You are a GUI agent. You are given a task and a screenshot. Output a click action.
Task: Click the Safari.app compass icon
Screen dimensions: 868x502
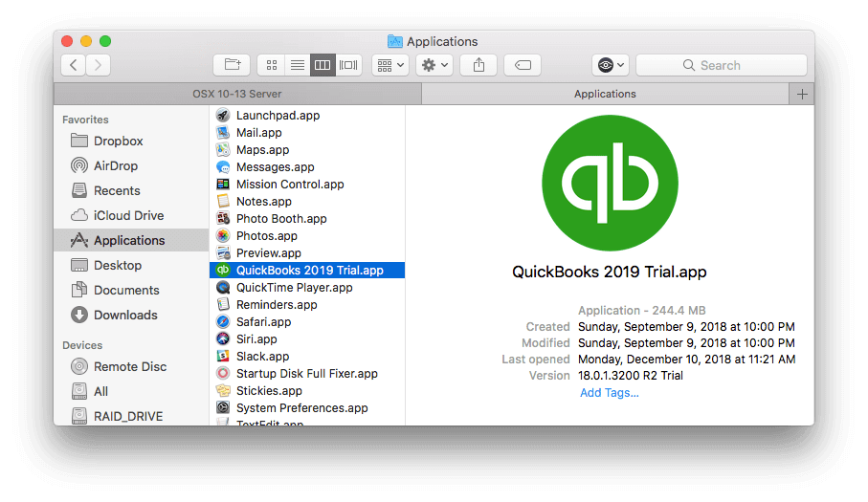(x=223, y=322)
